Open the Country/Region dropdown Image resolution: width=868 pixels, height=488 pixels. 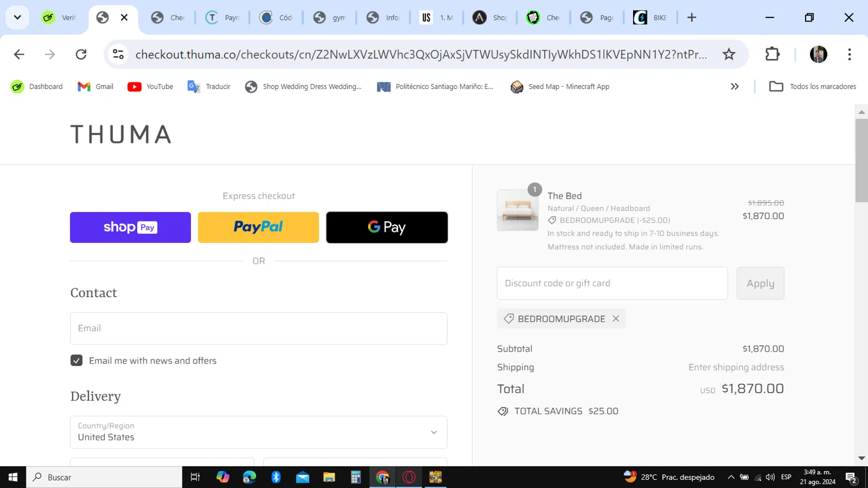click(x=259, y=432)
